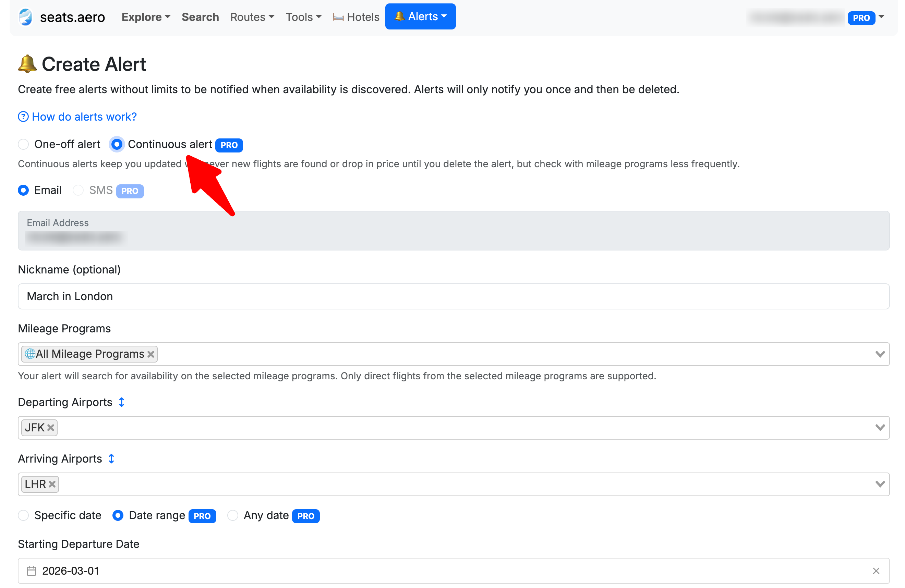Click the help circle question icon
Viewport: 905px width, 588px height.
coord(23,117)
